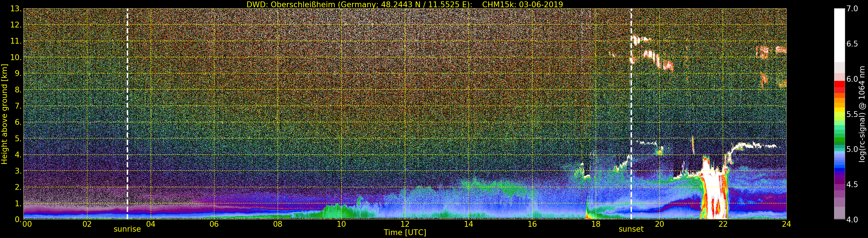Click the height axis tick label 9.

click(x=18, y=73)
